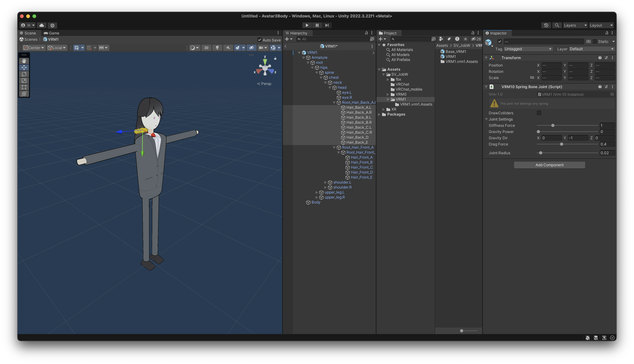Click the Play button
The image size is (634, 364).
307,25
